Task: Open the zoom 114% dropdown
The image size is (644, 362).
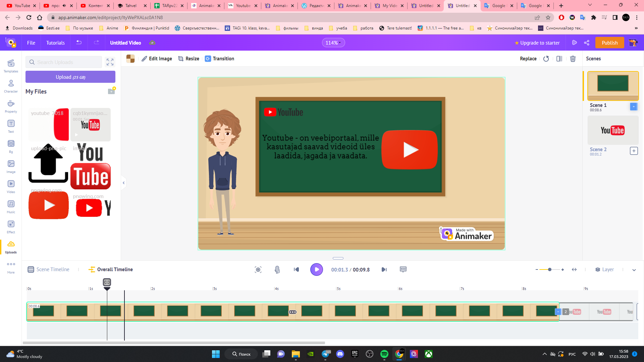Action: point(333,43)
